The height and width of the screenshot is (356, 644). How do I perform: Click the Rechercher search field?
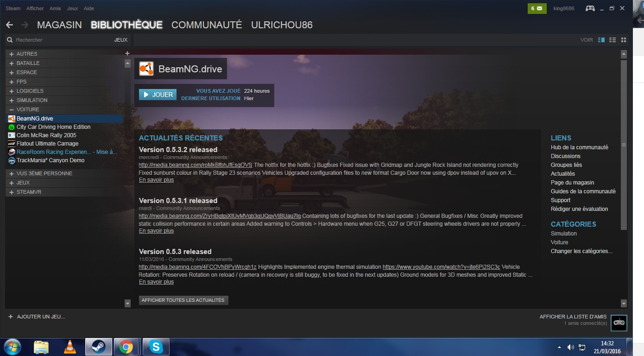point(63,40)
